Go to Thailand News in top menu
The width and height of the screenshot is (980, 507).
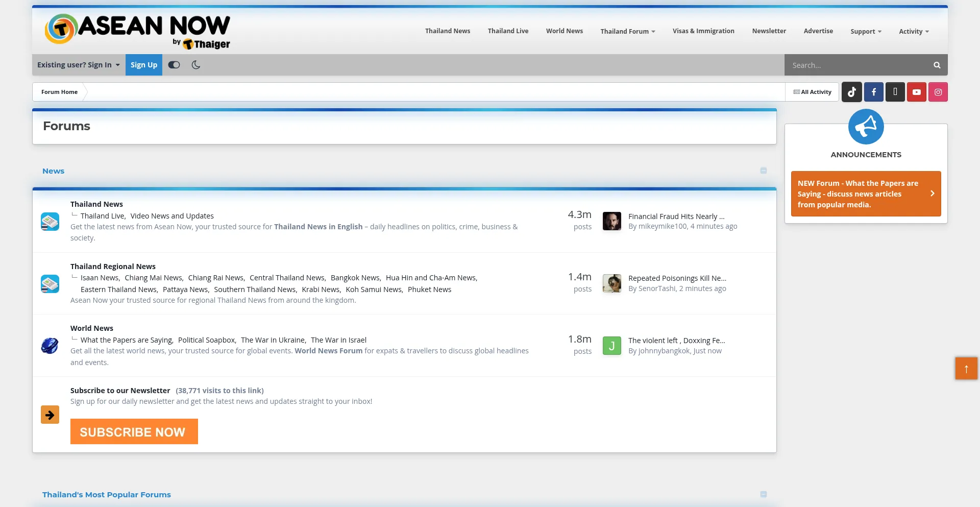[x=448, y=31]
